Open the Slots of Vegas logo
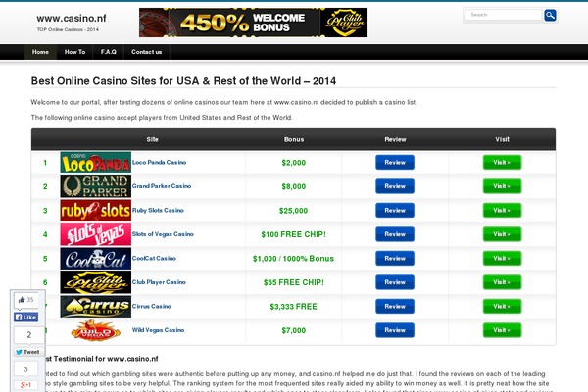Image resolution: width=588 pixels, height=392 pixels. pos(96,234)
